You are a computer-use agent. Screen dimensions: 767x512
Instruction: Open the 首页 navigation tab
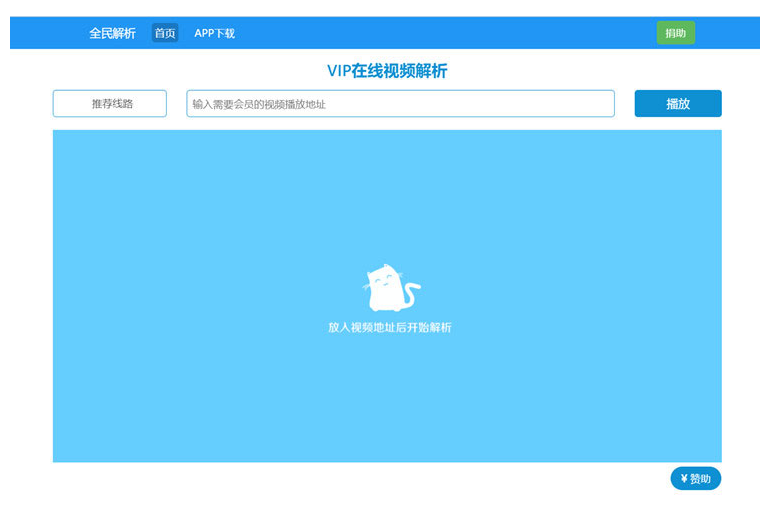(165, 33)
